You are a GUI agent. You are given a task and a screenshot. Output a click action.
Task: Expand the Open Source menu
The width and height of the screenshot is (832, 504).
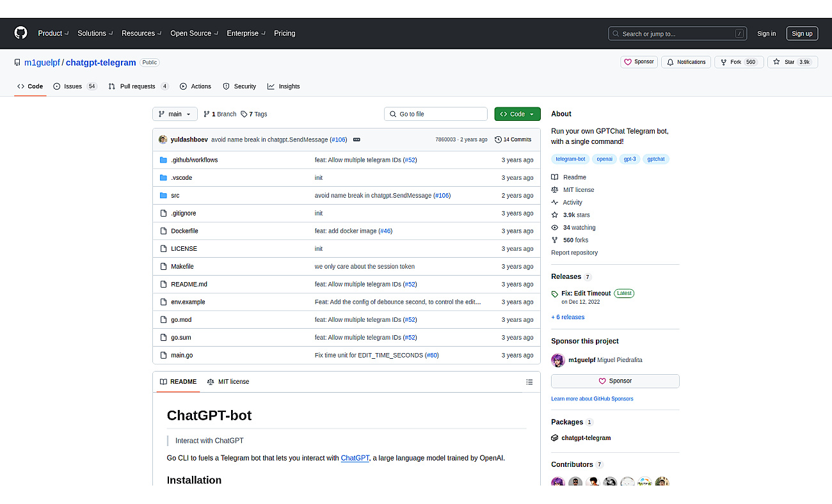194,33
